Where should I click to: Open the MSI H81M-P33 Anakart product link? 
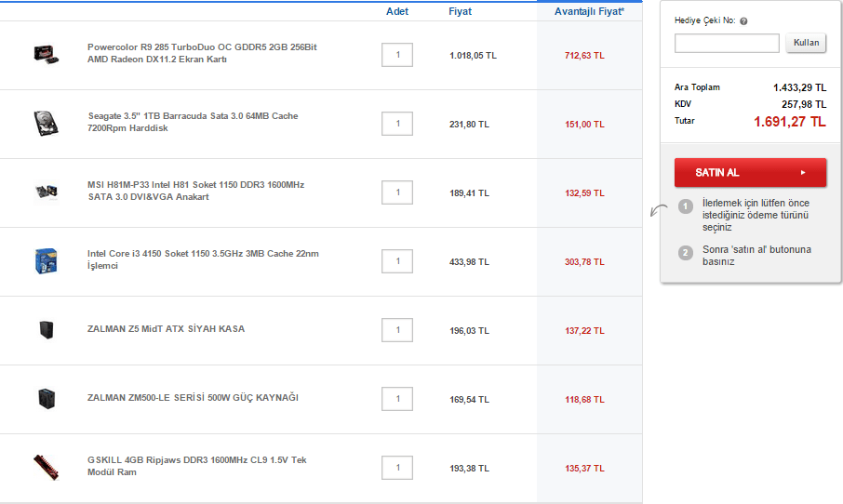(195, 191)
